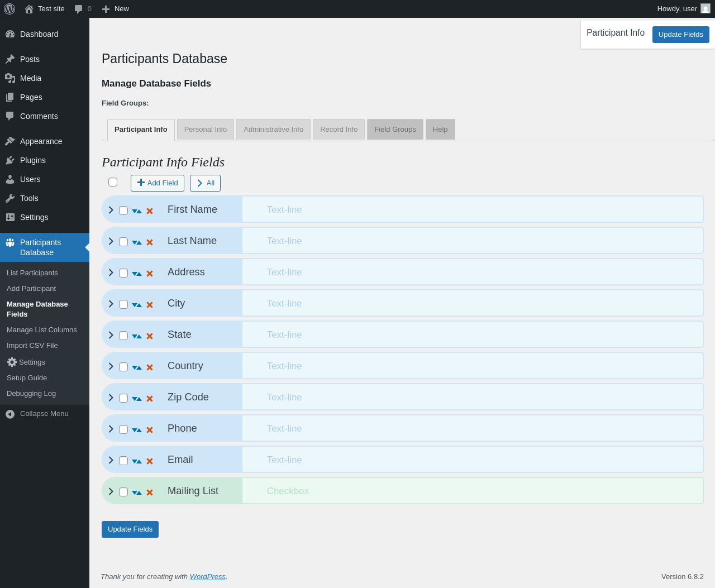
Task: Open the WordPress logo menu
Action: pos(9,9)
